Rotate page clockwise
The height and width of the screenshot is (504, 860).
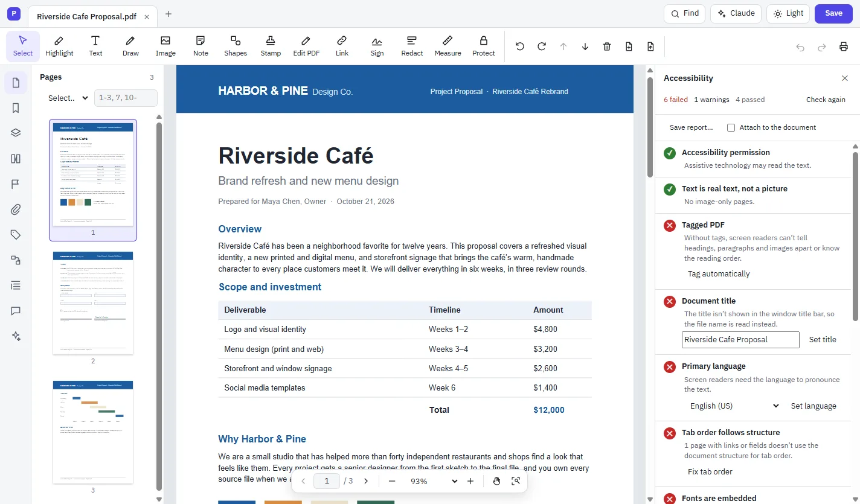pos(542,46)
